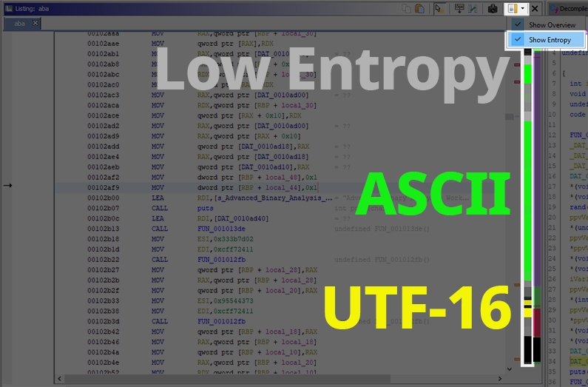Click address 00102b4e
The width and height of the screenshot is (588, 387).
click(x=103, y=363)
